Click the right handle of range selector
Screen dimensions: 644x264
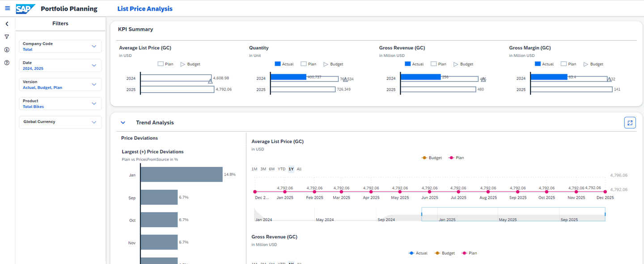coord(605,214)
